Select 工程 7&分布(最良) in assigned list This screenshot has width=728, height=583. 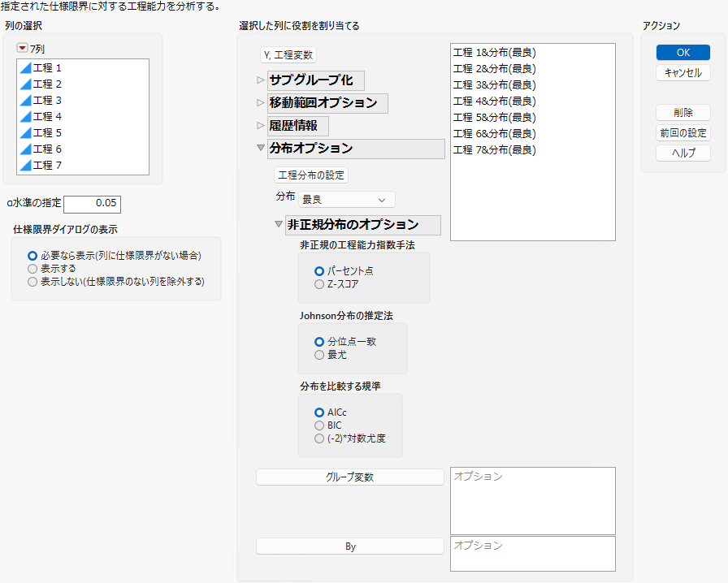495,150
